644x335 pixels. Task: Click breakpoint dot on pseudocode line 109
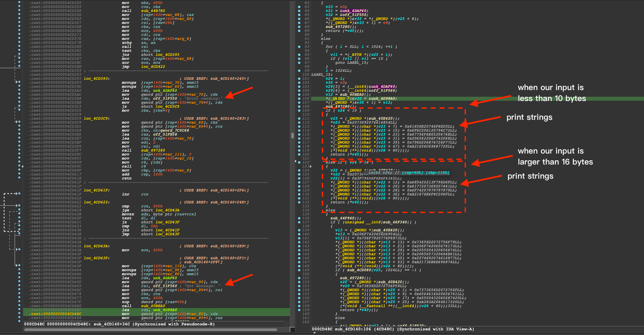tap(299, 110)
